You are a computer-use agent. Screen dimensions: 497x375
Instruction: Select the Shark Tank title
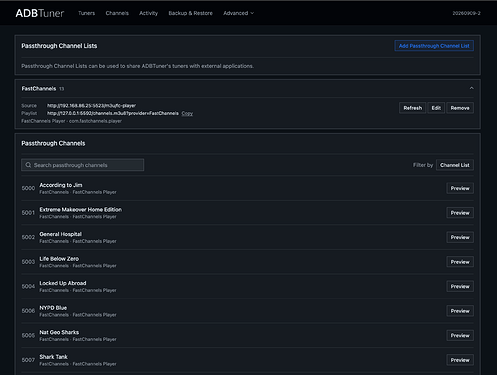(x=53, y=357)
